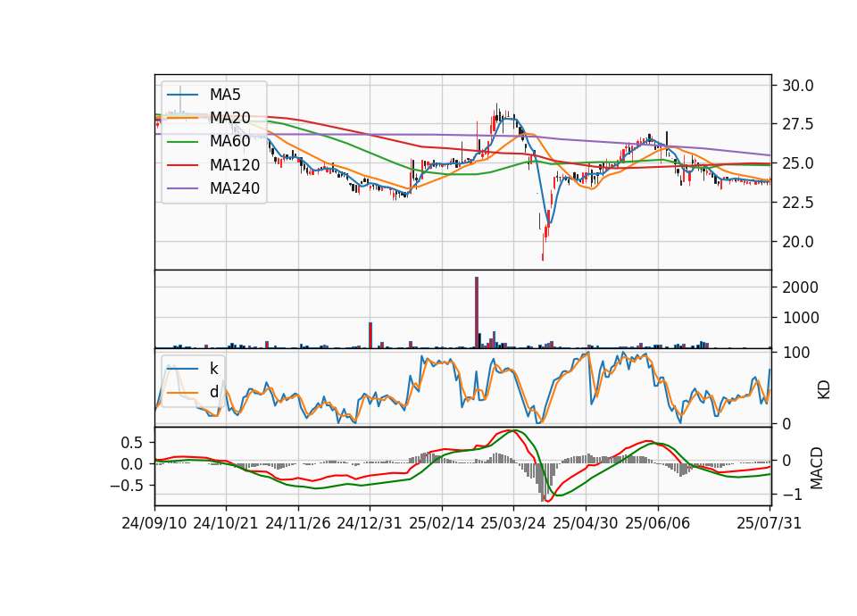
Task: Click the 30.0 price axis label
Action: click(798, 86)
